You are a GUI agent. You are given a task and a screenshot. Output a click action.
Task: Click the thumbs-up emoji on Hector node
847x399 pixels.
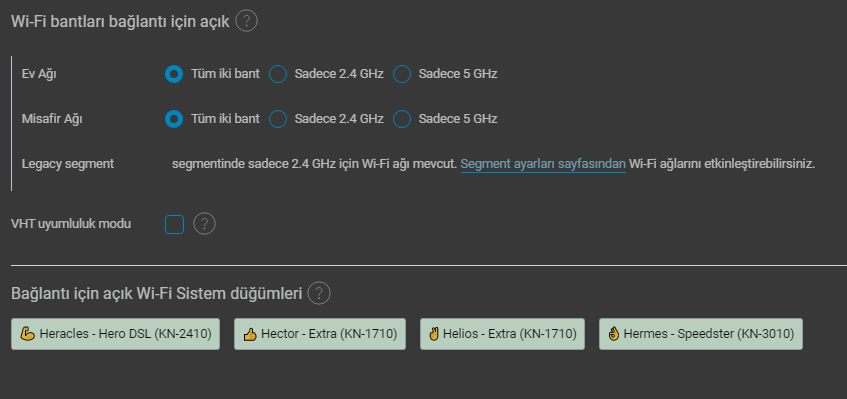pos(250,334)
